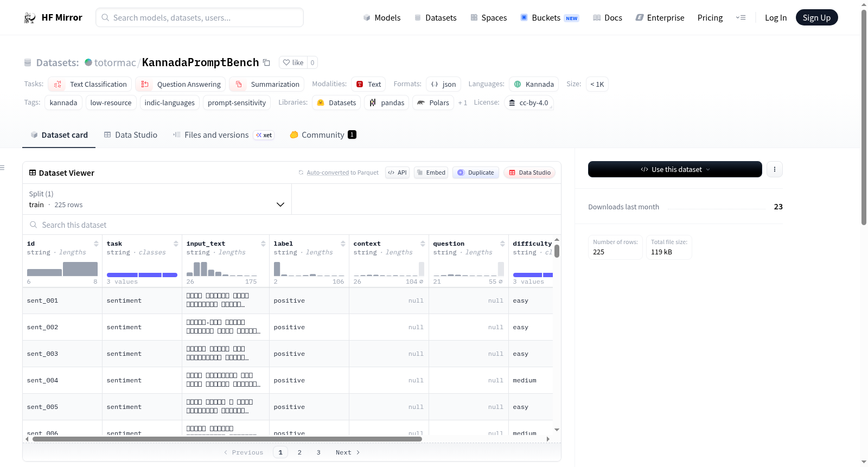Click the Duplicate button
This screenshot has width=868, height=467.
pyautogui.click(x=476, y=172)
